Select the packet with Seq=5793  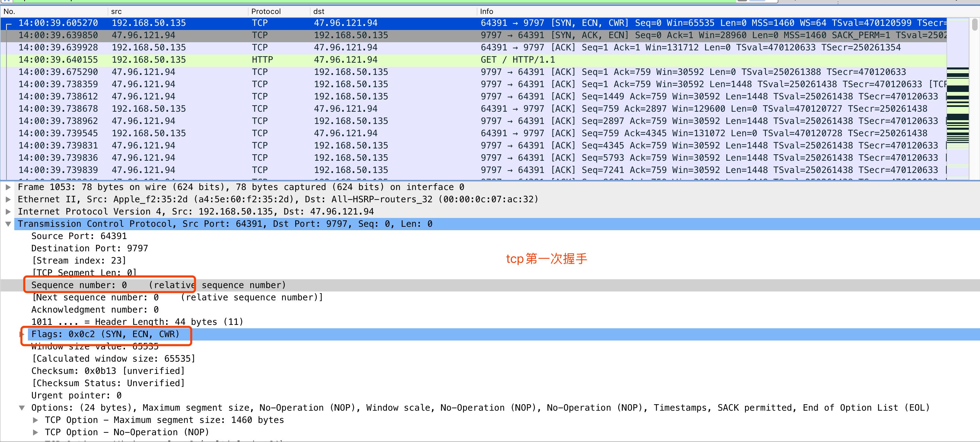[473, 157]
